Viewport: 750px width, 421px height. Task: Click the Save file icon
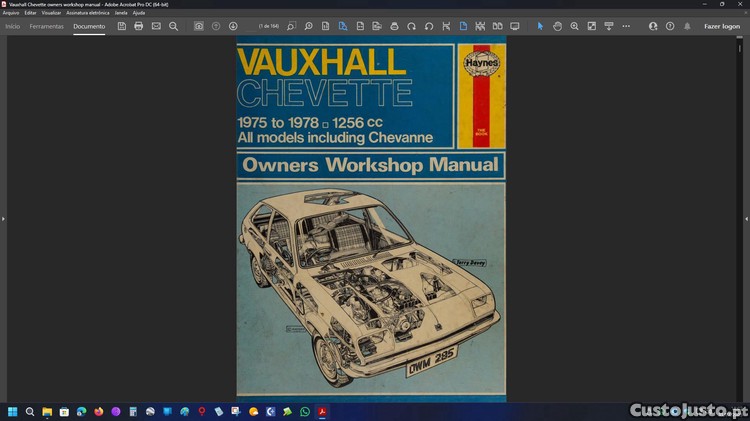[122, 26]
